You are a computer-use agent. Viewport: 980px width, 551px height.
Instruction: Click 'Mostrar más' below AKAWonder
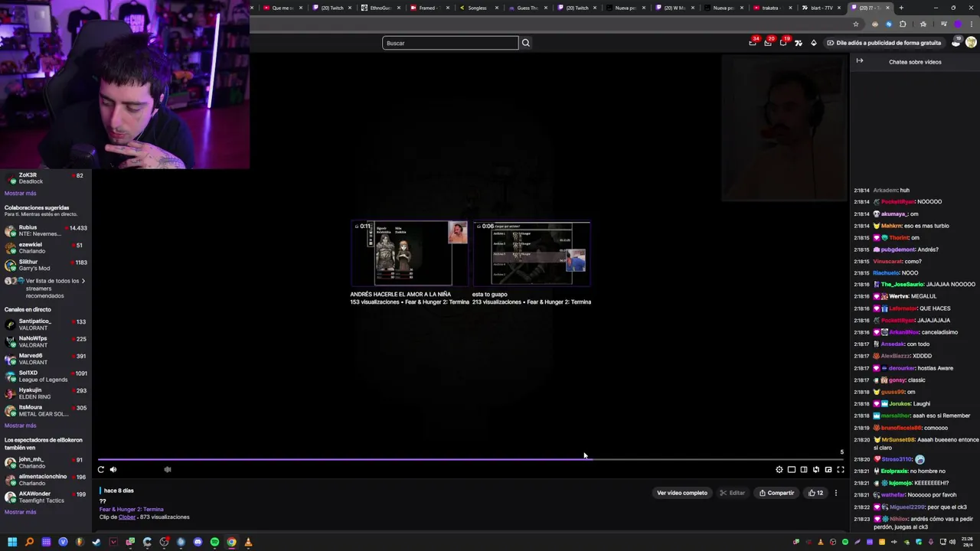tap(20, 512)
